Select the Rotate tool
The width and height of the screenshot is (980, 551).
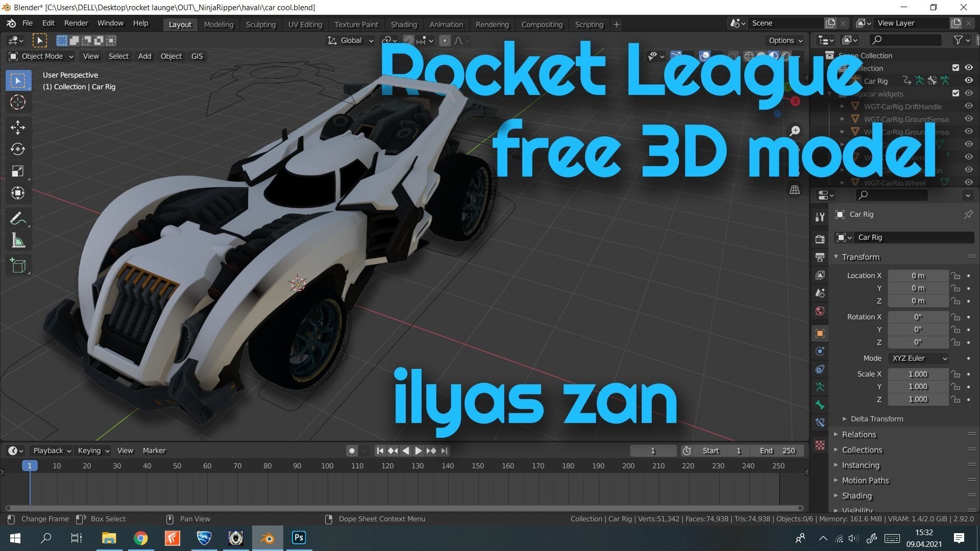coord(18,149)
